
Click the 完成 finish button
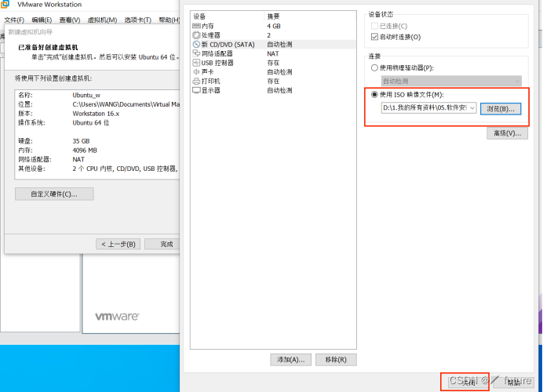(x=162, y=245)
